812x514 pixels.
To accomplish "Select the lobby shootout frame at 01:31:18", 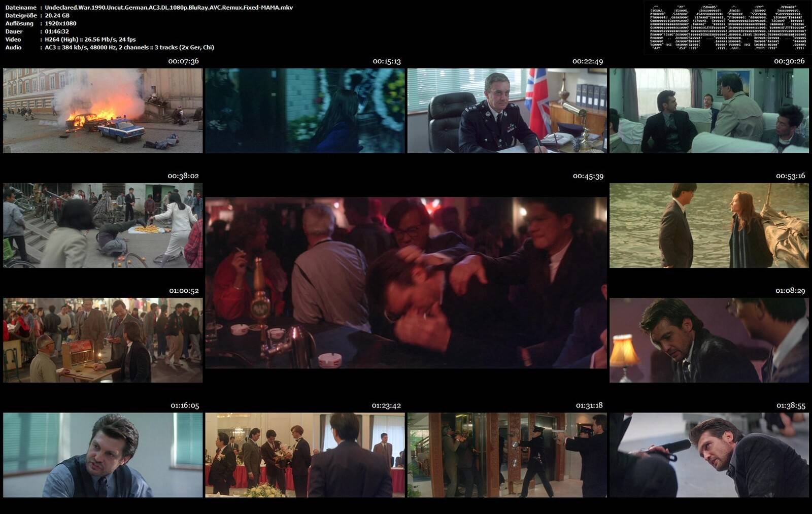I will [x=507, y=455].
